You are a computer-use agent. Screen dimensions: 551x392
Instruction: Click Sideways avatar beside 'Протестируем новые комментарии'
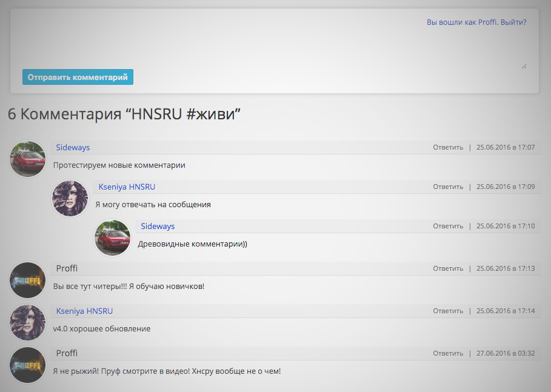coord(28,159)
